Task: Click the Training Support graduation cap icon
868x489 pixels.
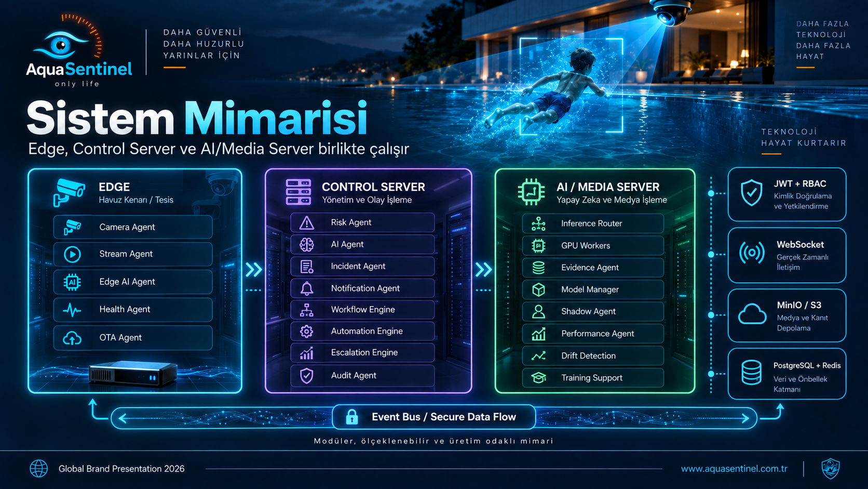Action: tap(539, 378)
